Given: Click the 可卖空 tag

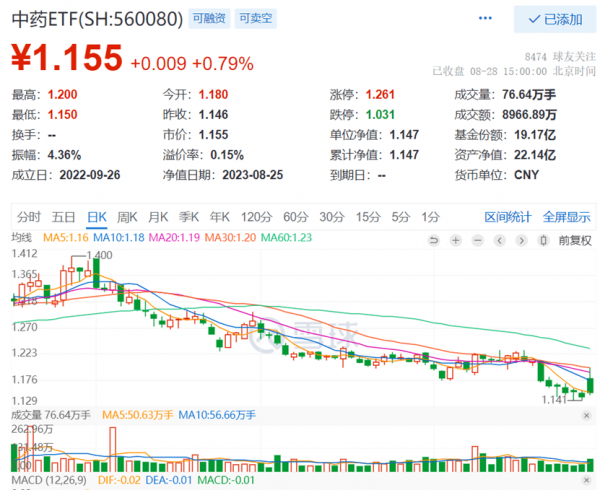Looking at the screenshot, I should [x=256, y=18].
